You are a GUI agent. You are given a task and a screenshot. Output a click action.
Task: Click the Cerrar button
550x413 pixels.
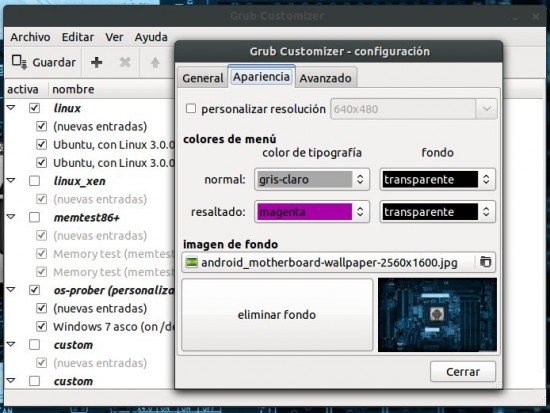point(463,372)
